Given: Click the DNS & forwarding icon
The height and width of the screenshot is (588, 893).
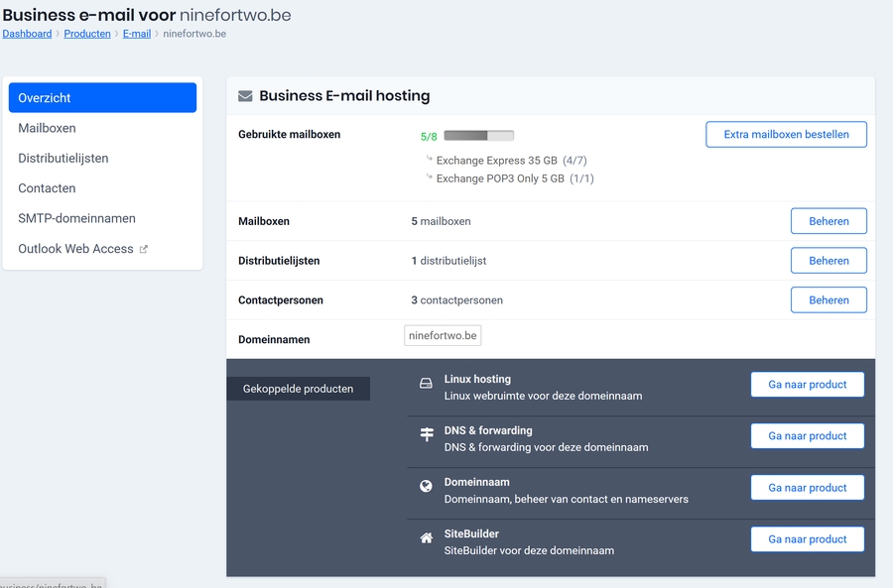Looking at the screenshot, I should 426,434.
